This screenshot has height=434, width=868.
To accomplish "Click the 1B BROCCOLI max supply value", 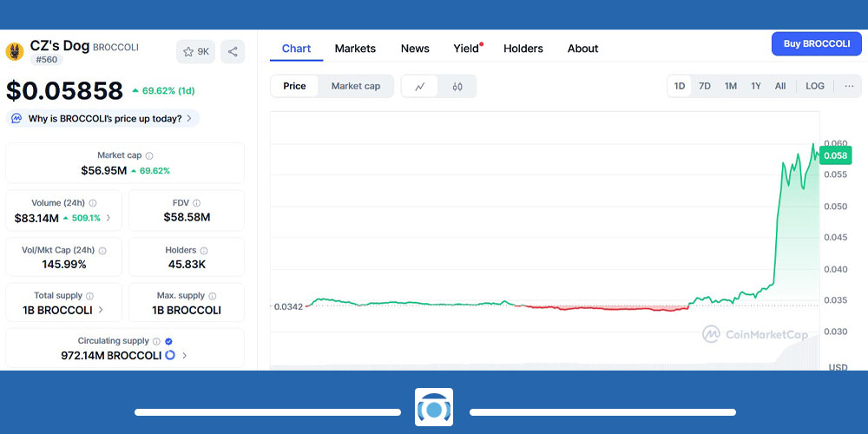I will pyautogui.click(x=187, y=310).
